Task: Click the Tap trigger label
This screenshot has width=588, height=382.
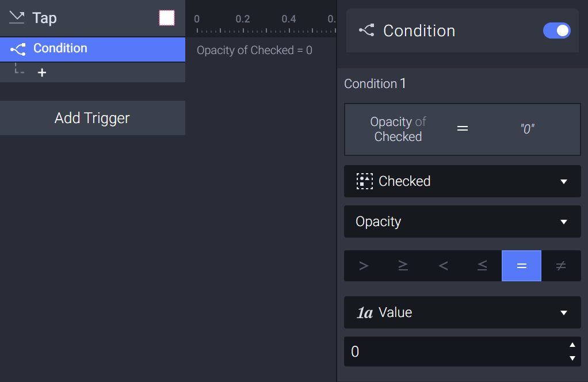Action: [x=45, y=18]
